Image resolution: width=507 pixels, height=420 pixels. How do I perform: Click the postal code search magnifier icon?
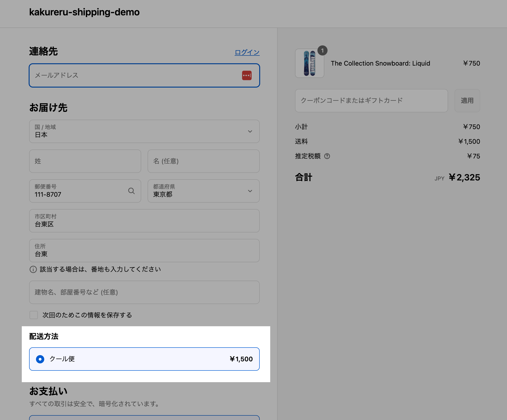click(131, 191)
